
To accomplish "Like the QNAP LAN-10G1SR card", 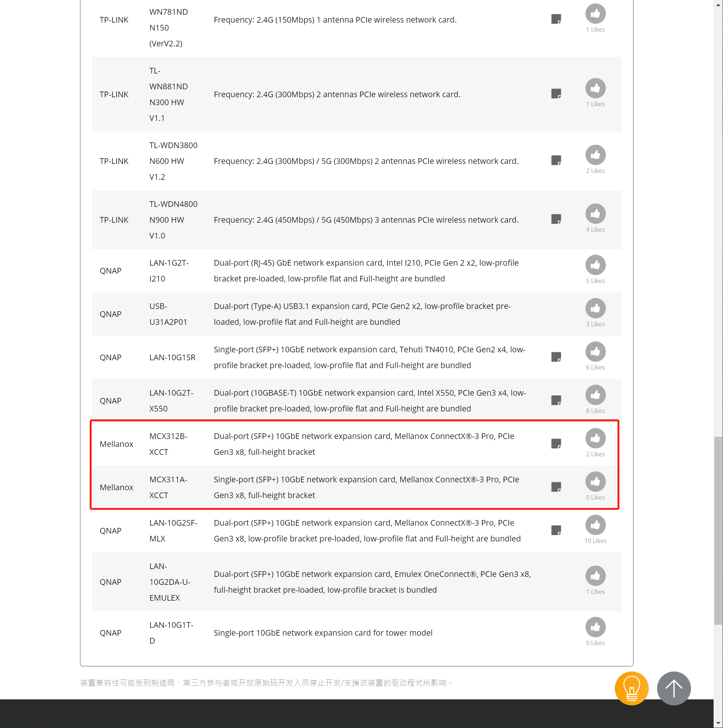I will pos(595,352).
